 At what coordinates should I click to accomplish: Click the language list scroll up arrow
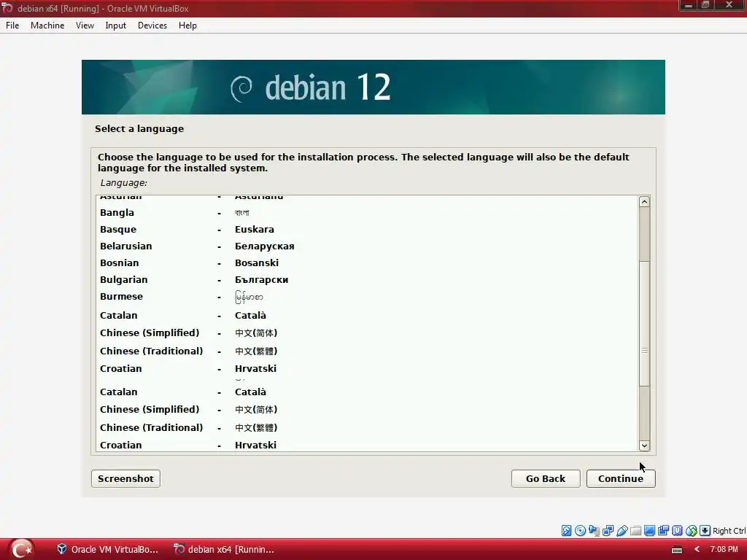[x=644, y=201]
